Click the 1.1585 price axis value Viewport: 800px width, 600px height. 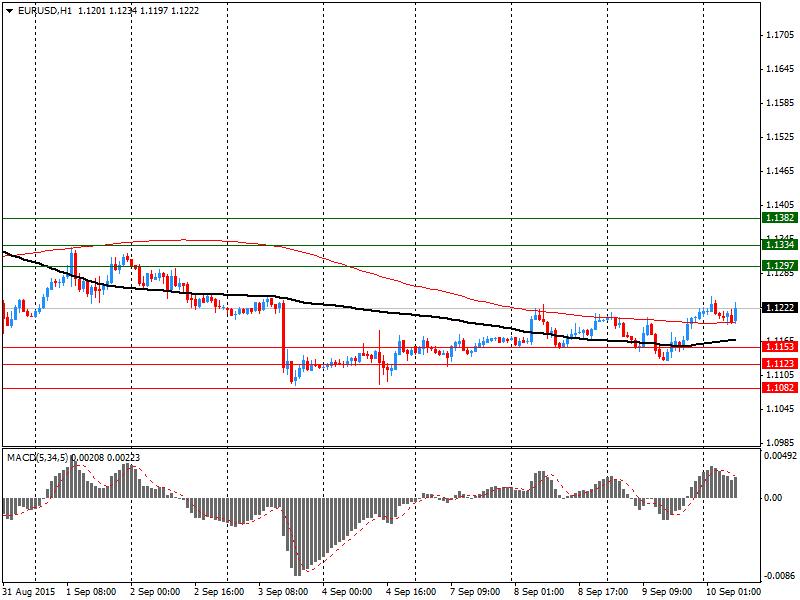(x=780, y=103)
